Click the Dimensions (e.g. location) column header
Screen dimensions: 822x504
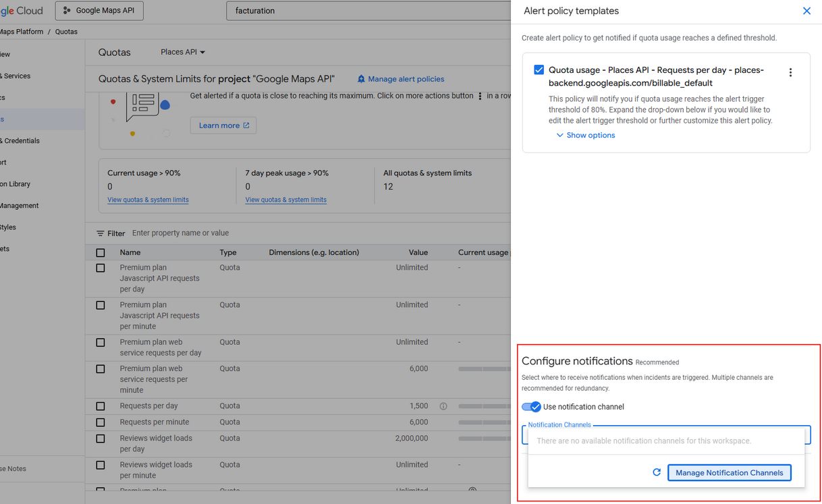tap(314, 252)
